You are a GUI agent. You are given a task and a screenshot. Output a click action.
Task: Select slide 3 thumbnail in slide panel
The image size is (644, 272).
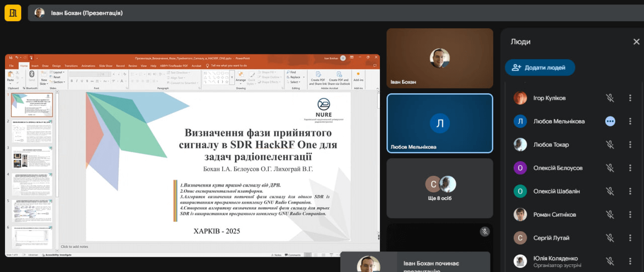[x=32, y=158]
